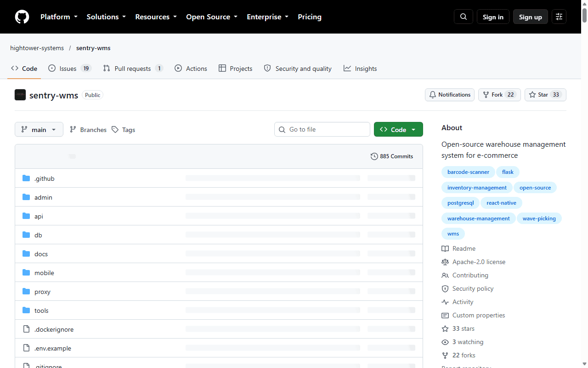Expand the Open Source menu
The width and height of the screenshot is (588, 368).
(212, 17)
